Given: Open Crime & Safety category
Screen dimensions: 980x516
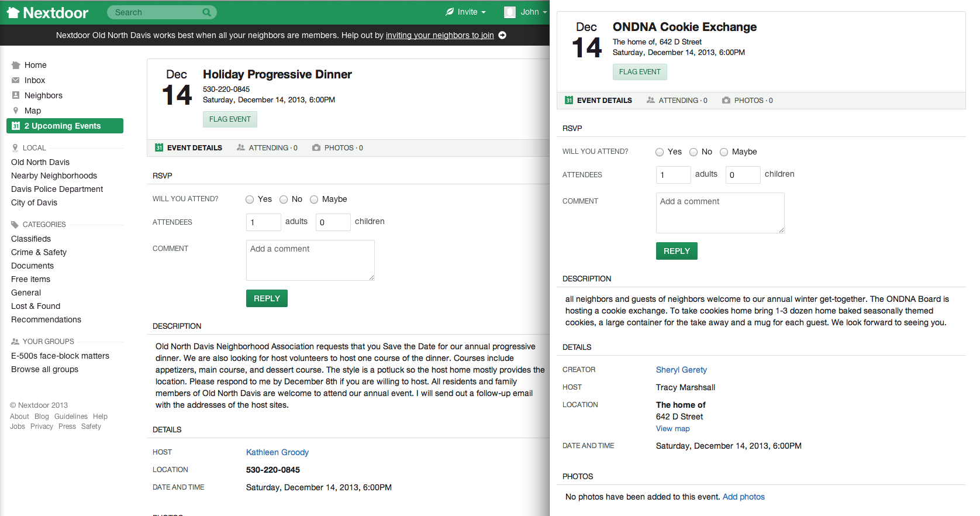Looking at the screenshot, I should point(39,252).
